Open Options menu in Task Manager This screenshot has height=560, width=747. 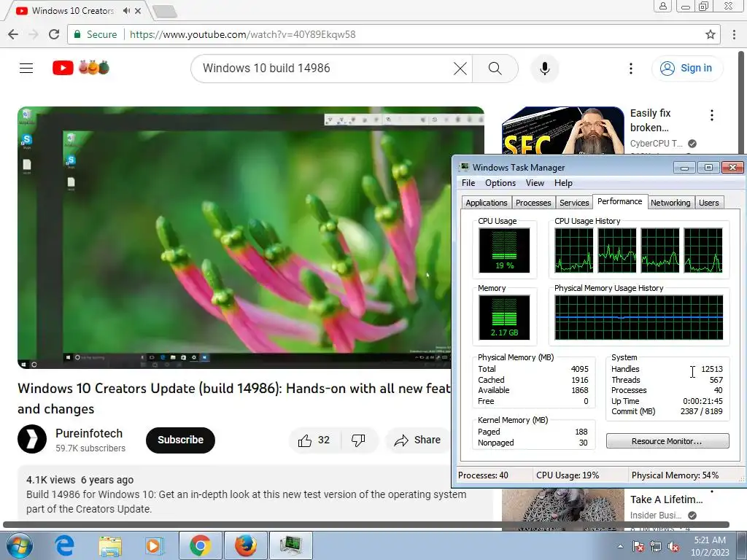500,183
